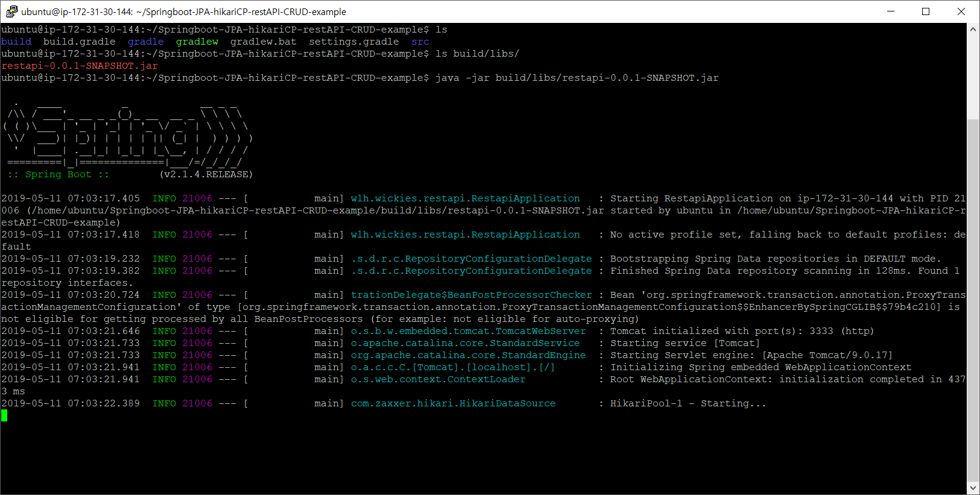The image size is (980, 495).
Task: Click the red restapi-0.0.1-SNAPSHOT.jar file name
Action: pos(80,66)
